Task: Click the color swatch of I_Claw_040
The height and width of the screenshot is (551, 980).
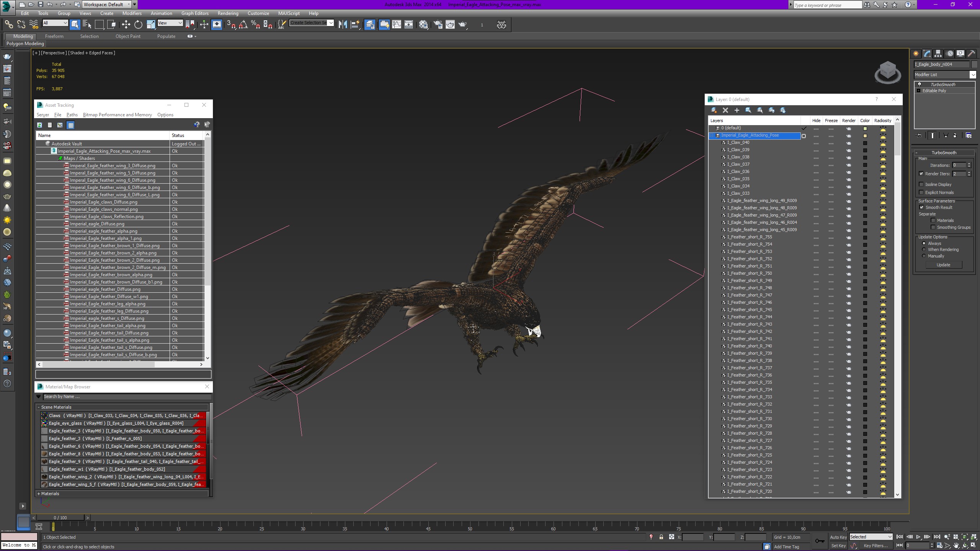Action: tap(865, 143)
